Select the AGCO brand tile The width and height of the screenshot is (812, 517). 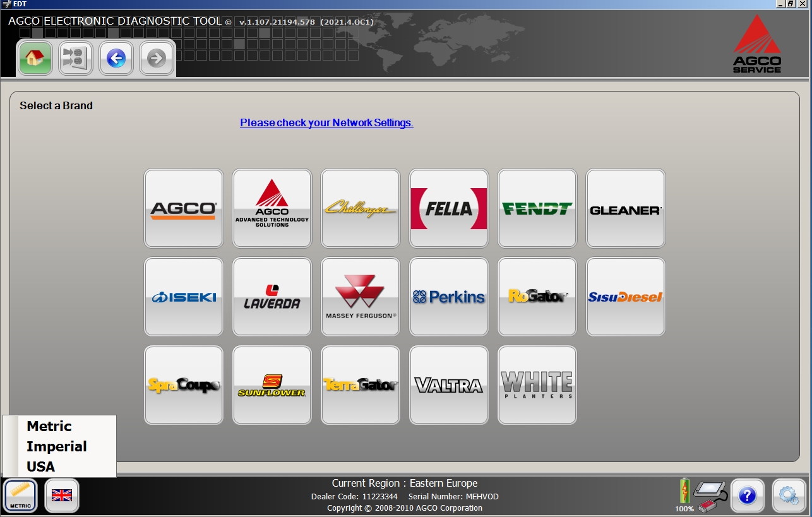tap(184, 208)
